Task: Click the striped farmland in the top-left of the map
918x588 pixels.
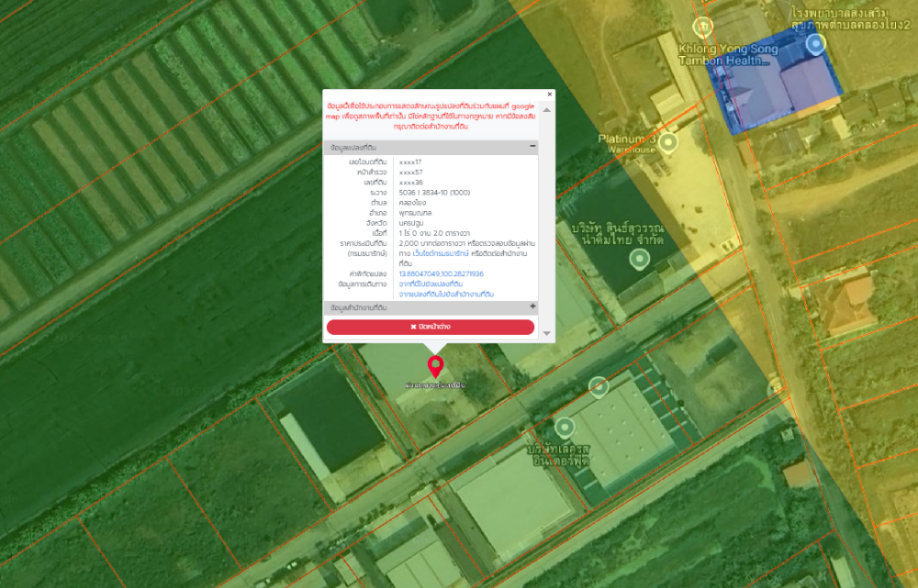Action: (x=138, y=110)
